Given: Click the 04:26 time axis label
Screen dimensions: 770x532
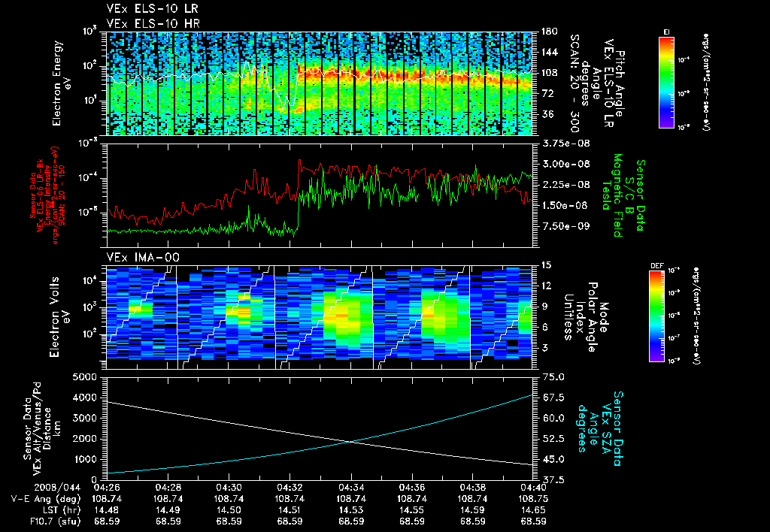Looking at the screenshot, I should [x=107, y=488].
